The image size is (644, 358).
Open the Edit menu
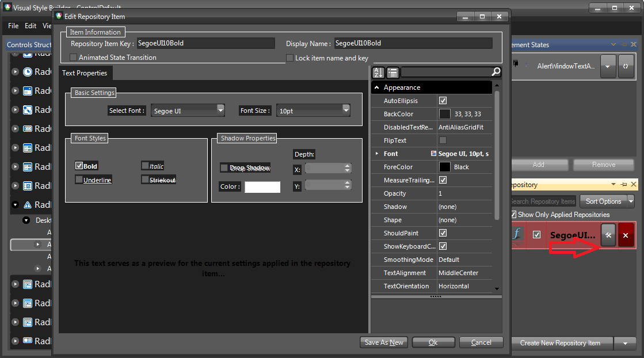(x=30, y=25)
